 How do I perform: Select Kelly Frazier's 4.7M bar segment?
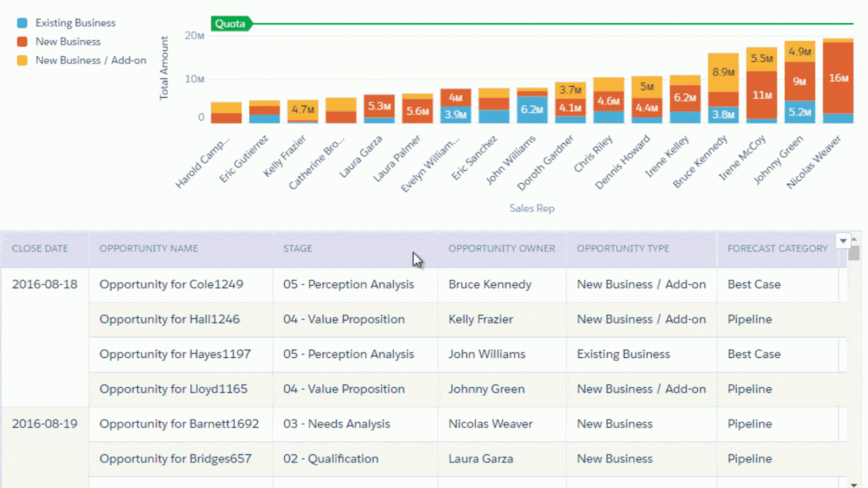tap(302, 108)
